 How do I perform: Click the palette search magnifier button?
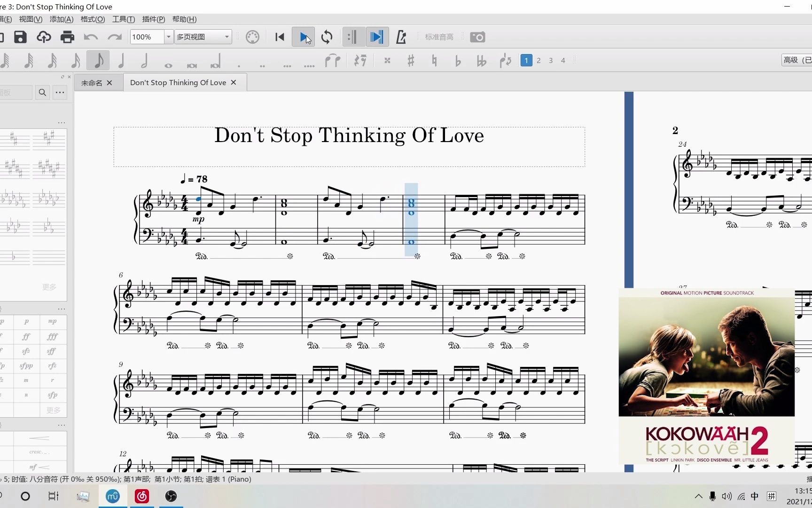[x=42, y=92]
